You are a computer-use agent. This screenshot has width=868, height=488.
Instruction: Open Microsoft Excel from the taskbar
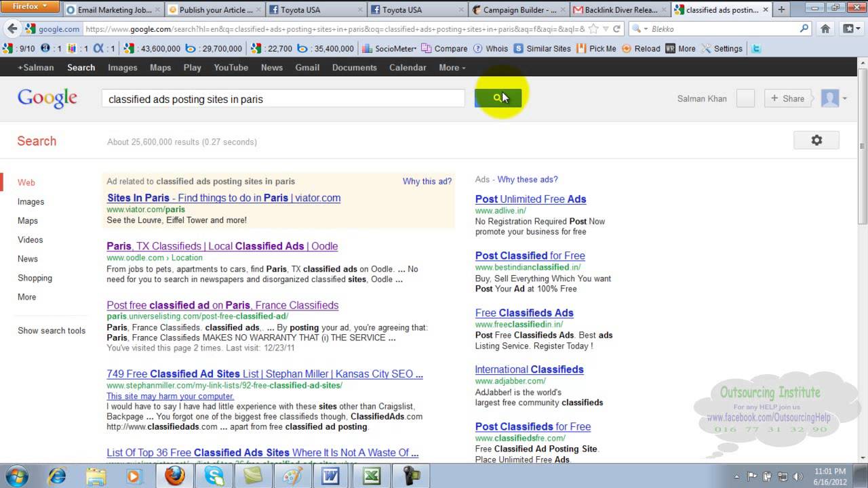pyautogui.click(x=371, y=476)
